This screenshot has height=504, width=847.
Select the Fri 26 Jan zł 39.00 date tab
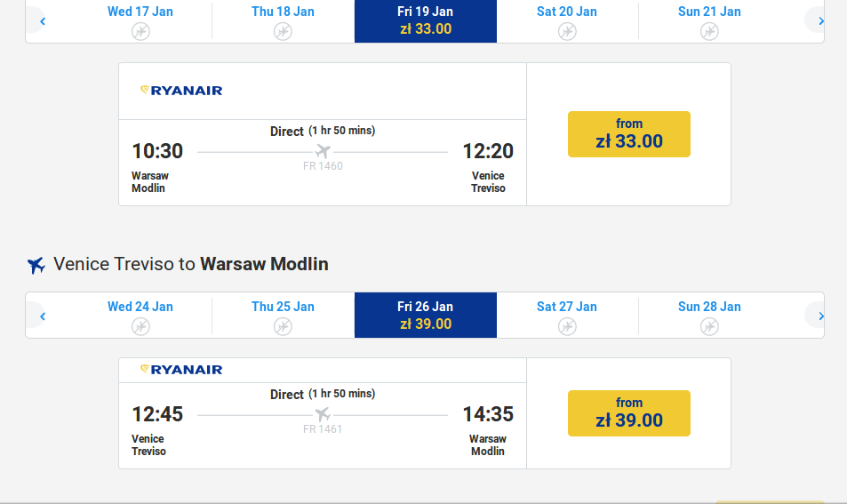coord(425,316)
